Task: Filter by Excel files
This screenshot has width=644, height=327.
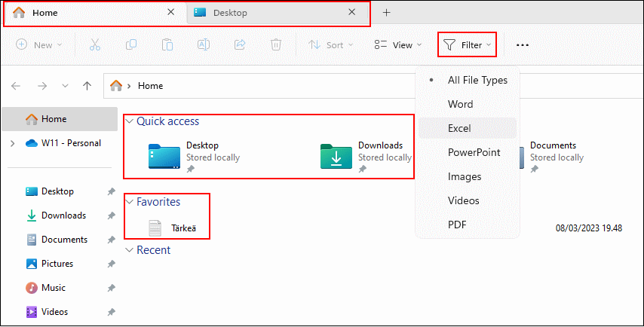Action: [468, 128]
